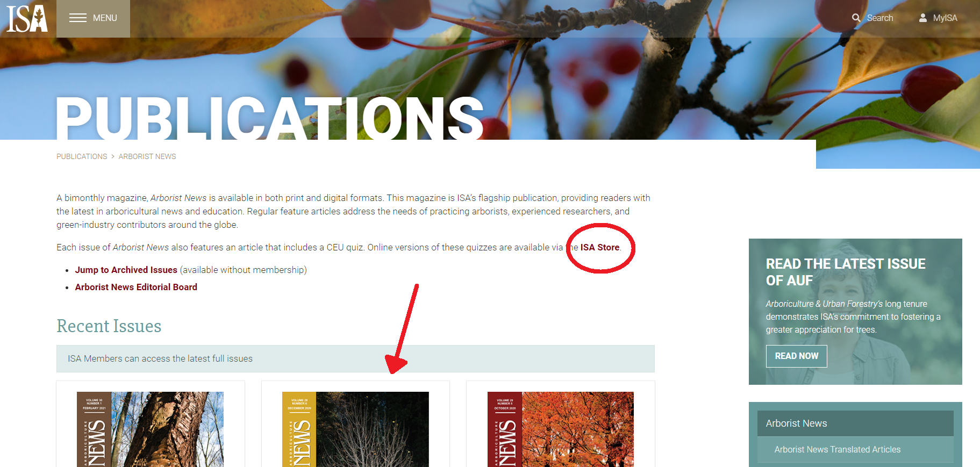Screen dimensions: 980x467
Task: Open the February 2021 issue cover
Action: pos(150,429)
